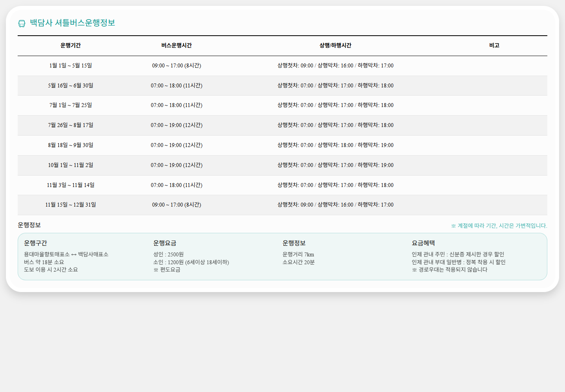Screen dimensions: 565x392
Task: Click bus hours in the 1월 1일 row
Action: click(x=177, y=65)
